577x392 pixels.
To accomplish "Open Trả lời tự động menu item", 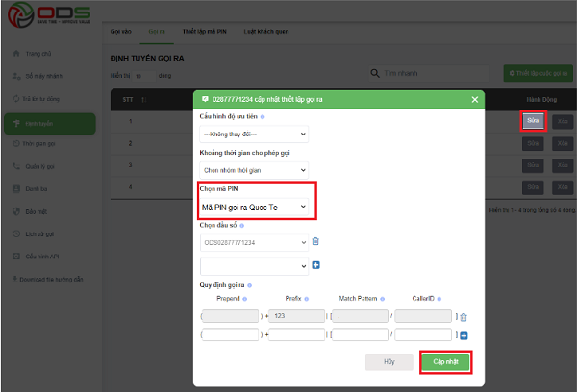I will pos(40,99).
